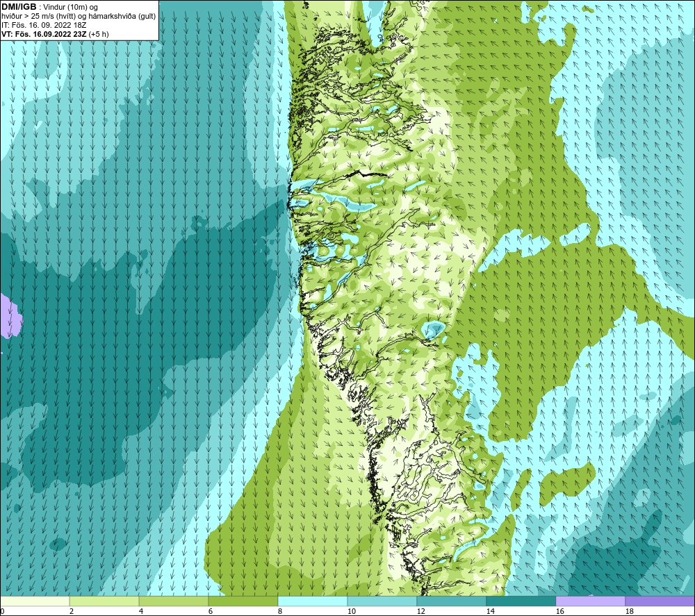Click the 'VT: Fös. 16.09.2022 23Z' line
Image resolution: width=695 pixels, height=616 pixels.
44,34
